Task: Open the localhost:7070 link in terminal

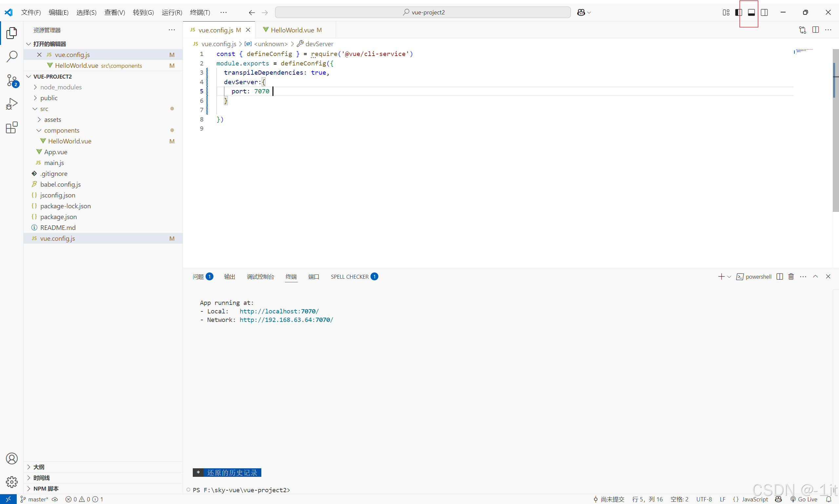Action: coord(279,311)
